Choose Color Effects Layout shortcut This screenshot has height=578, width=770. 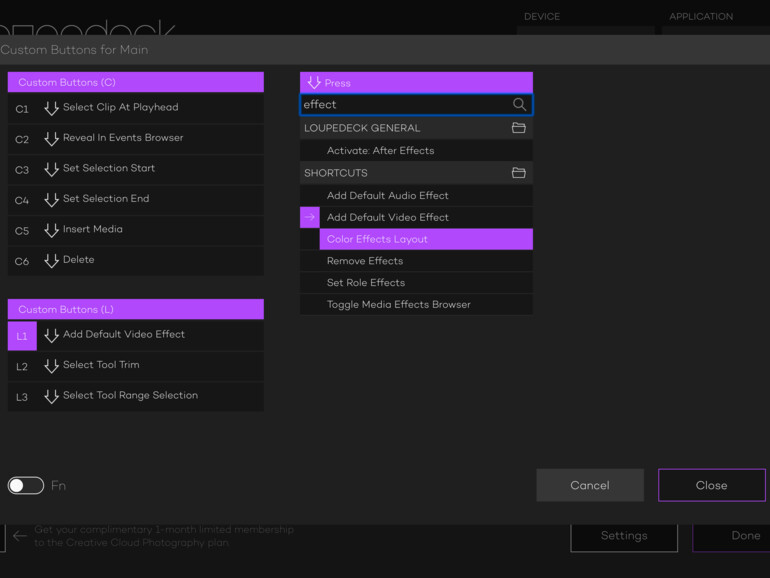pos(426,239)
